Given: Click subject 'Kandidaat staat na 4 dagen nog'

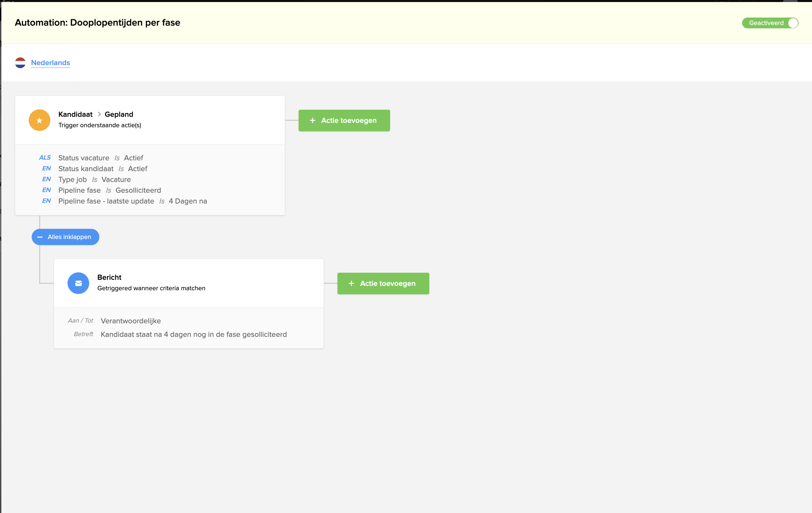Looking at the screenshot, I should tap(194, 334).
